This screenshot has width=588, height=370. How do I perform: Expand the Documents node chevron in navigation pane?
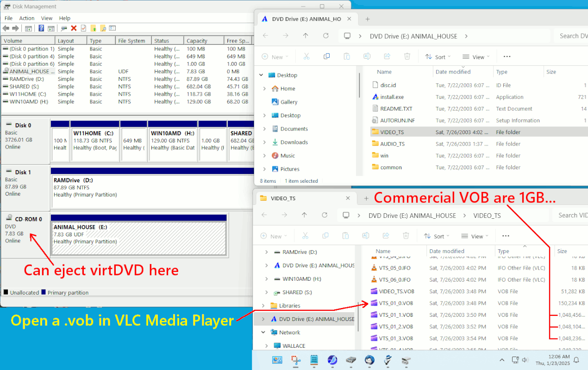click(264, 129)
